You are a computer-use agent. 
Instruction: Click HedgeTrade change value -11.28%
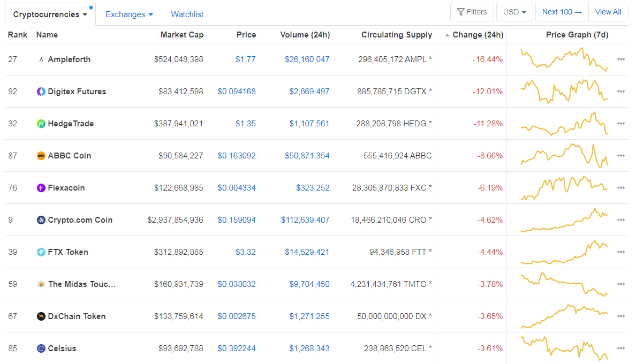tap(488, 124)
